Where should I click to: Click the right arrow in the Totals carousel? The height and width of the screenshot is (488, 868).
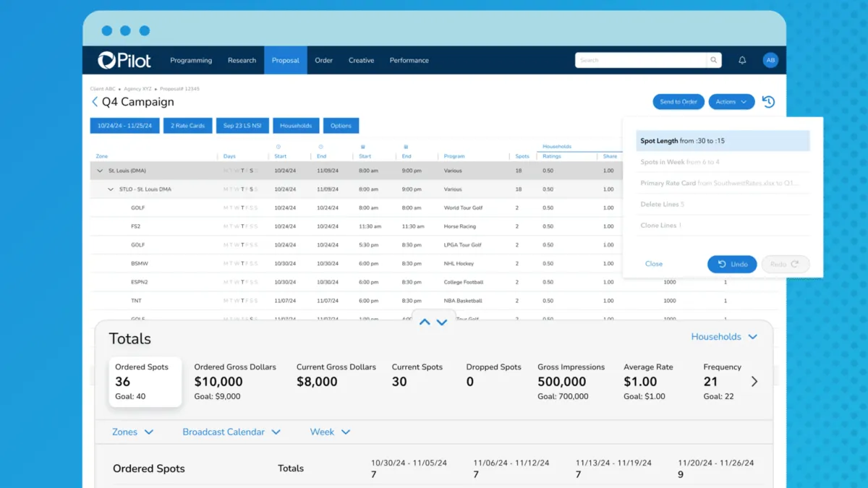click(754, 381)
